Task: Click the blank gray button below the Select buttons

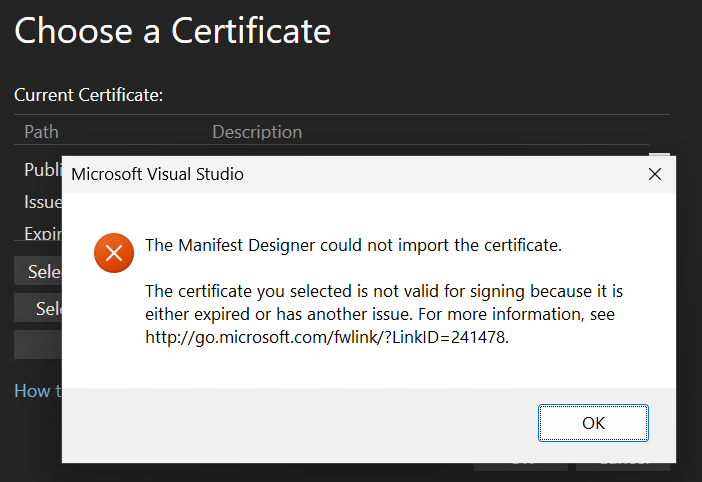Action: 38,345
